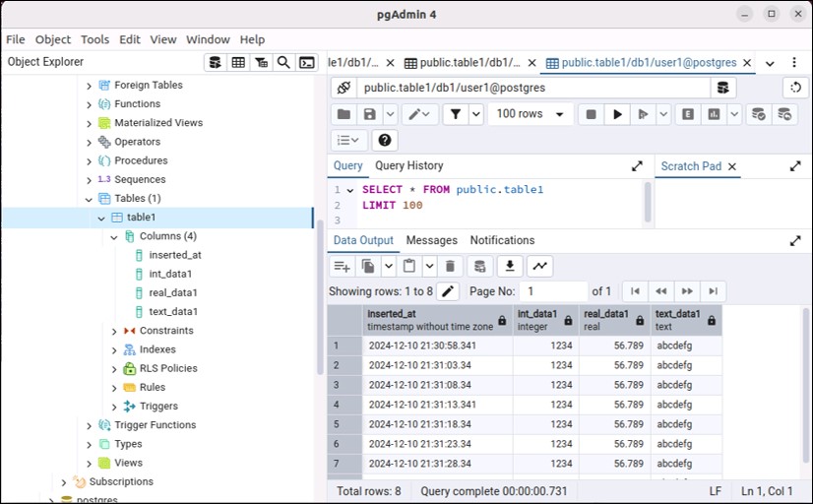Click the Add row icon in Data Output

(342, 266)
